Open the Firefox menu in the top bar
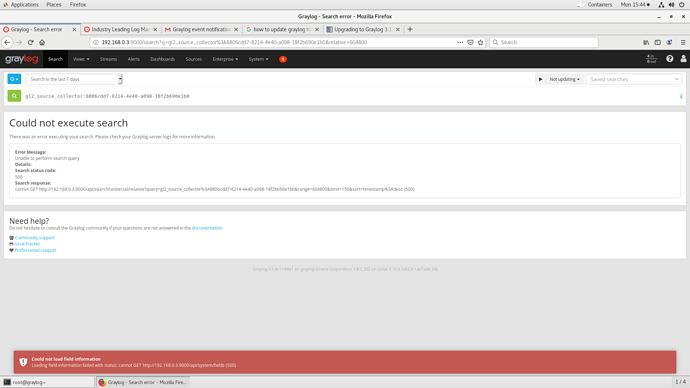The width and height of the screenshot is (690, 388). [78, 4]
